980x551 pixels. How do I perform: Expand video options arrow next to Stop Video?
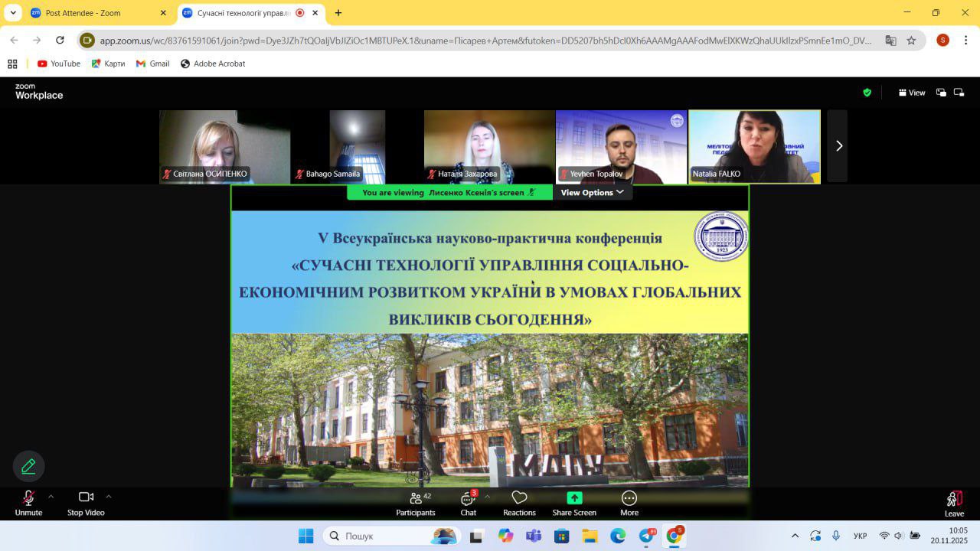(x=109, y=496)
